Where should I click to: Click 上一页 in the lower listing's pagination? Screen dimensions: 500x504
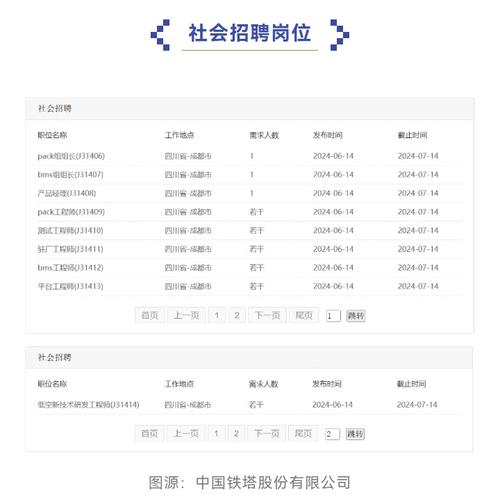tap(186, 433)
